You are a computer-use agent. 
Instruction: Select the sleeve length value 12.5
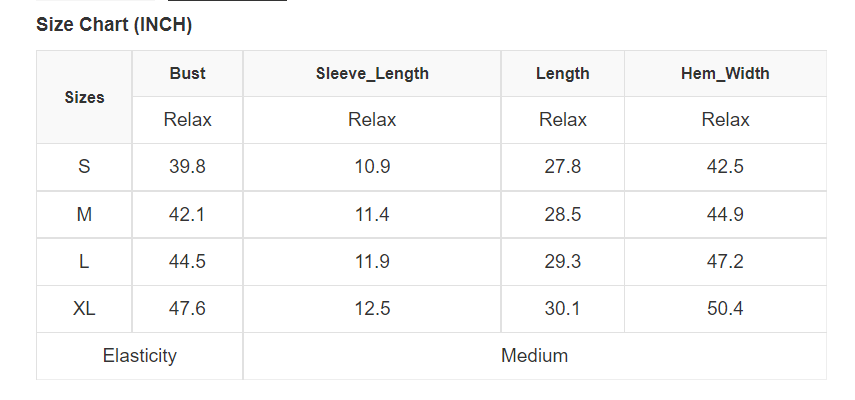(x=372, y=309)
